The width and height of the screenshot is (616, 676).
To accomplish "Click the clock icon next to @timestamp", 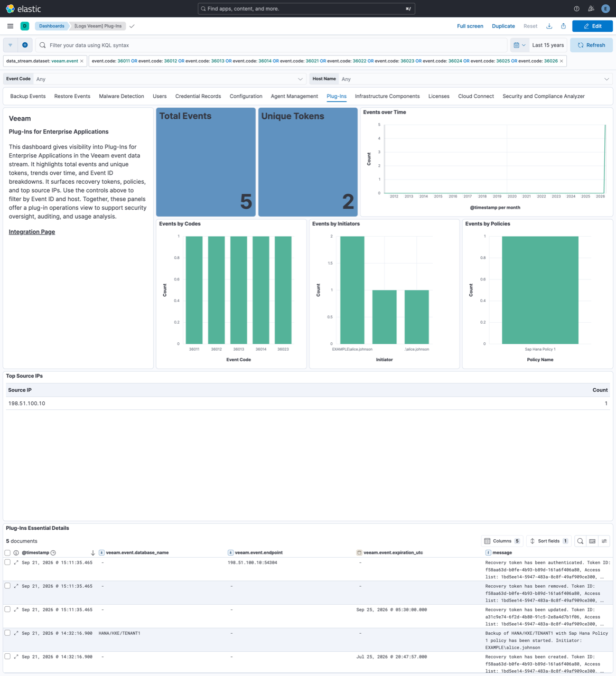I will point(53,553).
